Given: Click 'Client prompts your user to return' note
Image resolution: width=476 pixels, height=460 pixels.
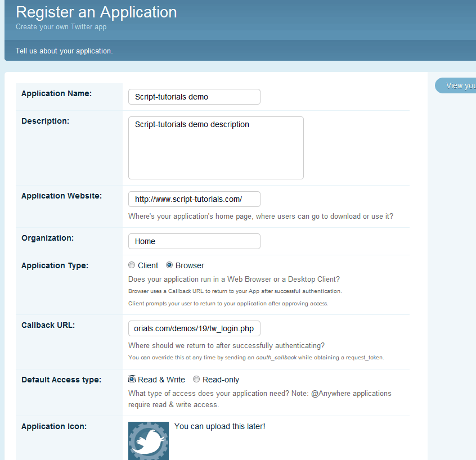Looking at the screenshot, I should coord(228,304).
